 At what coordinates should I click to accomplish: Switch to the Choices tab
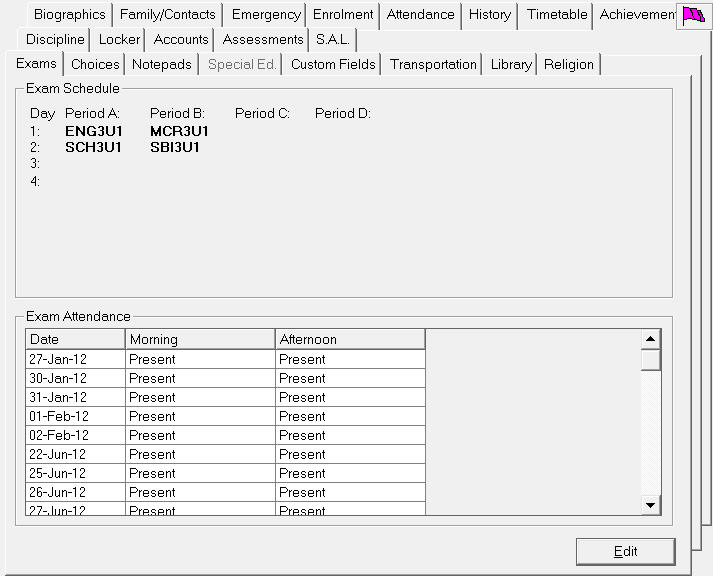pos(95,65)
